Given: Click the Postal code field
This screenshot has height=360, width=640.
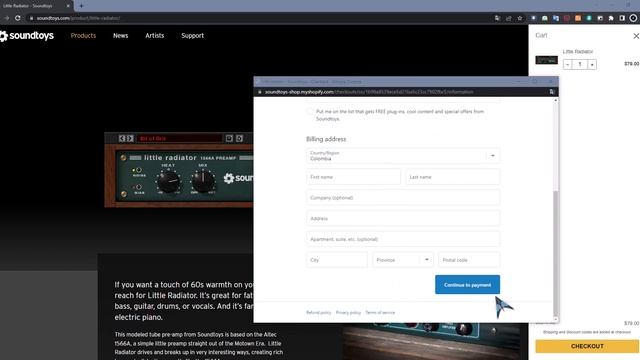Looking at the screenshot, I should pyautogui.click(x=469, y=260).
